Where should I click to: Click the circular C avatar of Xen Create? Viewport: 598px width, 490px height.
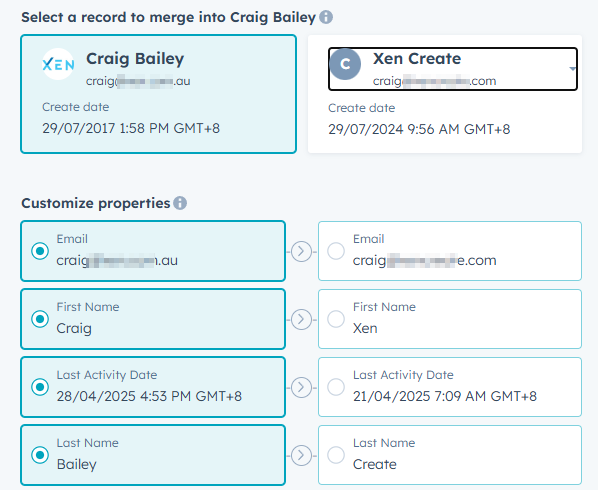pyautogui.click(x=345, y=64)
